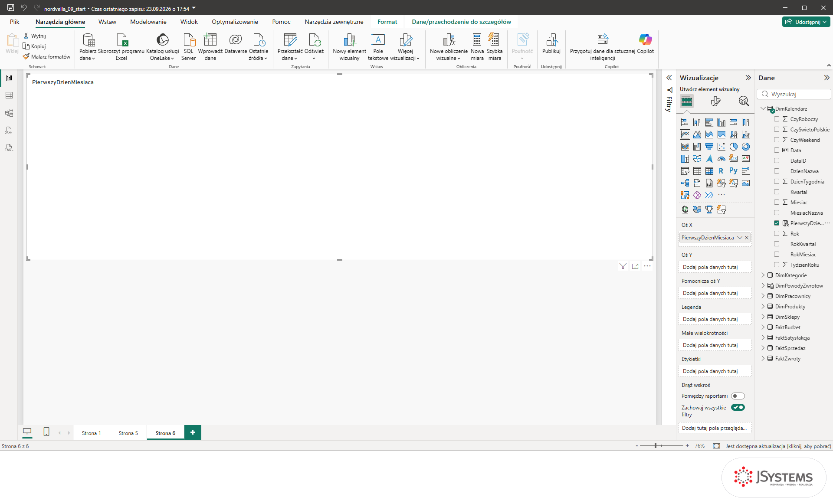Collapse the Wizualizacje pane
This screenshot has height=504, width=833.
click(748, 78)
